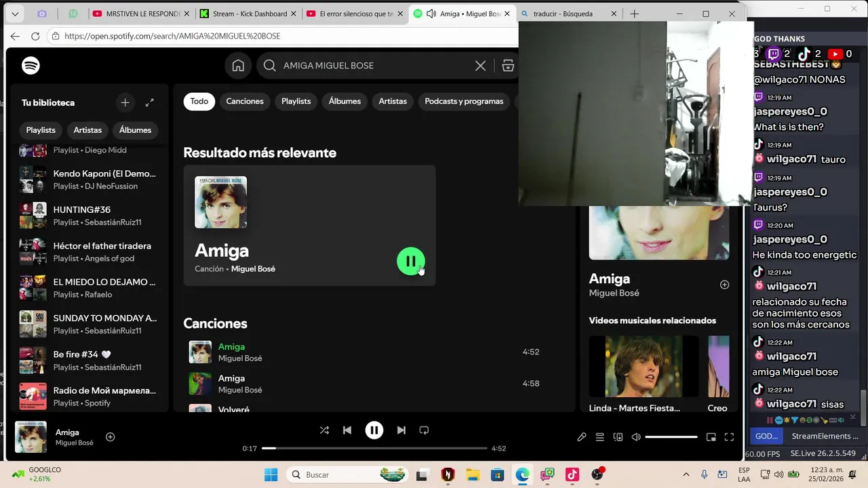Create a new playlist with the plus icon
Image resolution: width=868 pixels, height=488 pixels.
pyautogui.click(x=125, y=102)
